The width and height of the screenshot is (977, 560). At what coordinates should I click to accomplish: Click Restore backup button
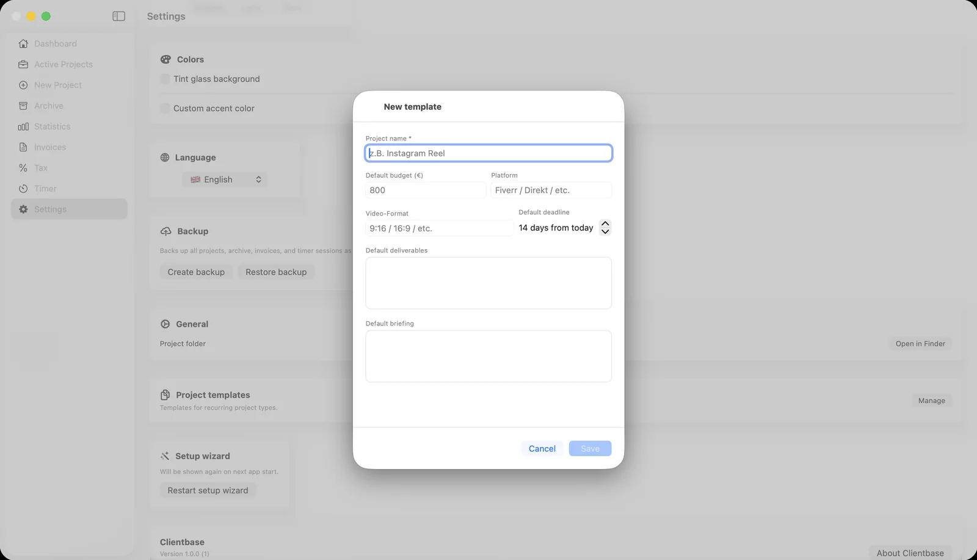tap(276, 272)
